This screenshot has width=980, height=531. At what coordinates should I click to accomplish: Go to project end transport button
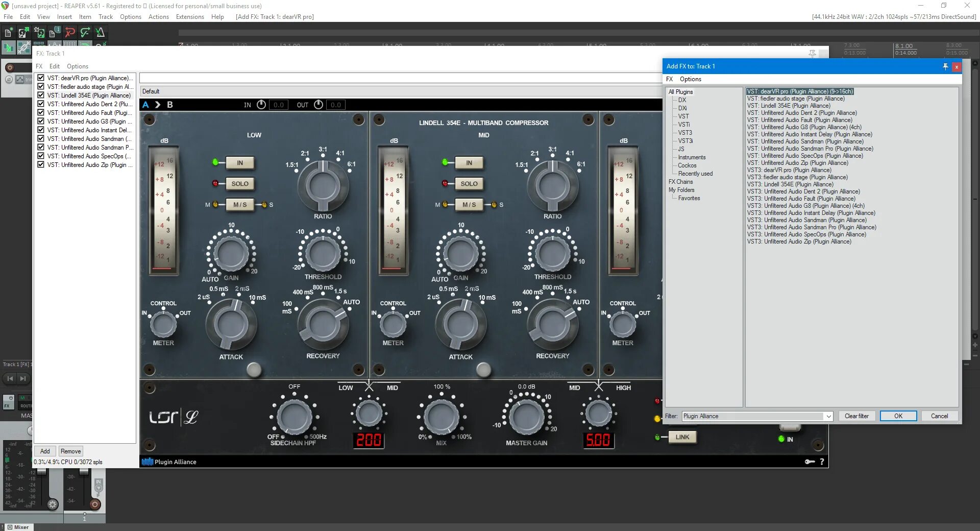point(23,378)
